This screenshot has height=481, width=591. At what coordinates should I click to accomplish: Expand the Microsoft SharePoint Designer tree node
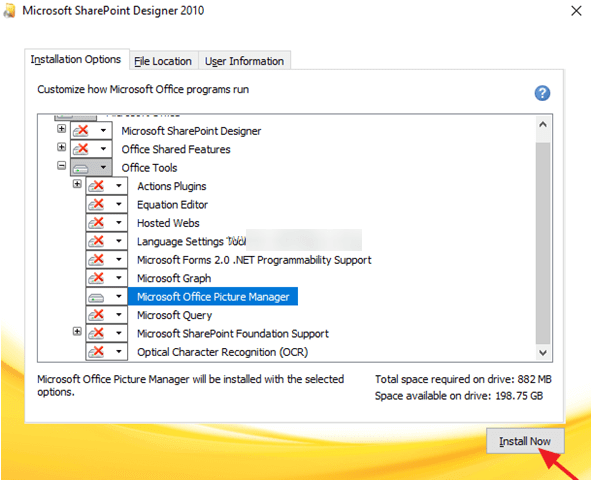[61, 129]
